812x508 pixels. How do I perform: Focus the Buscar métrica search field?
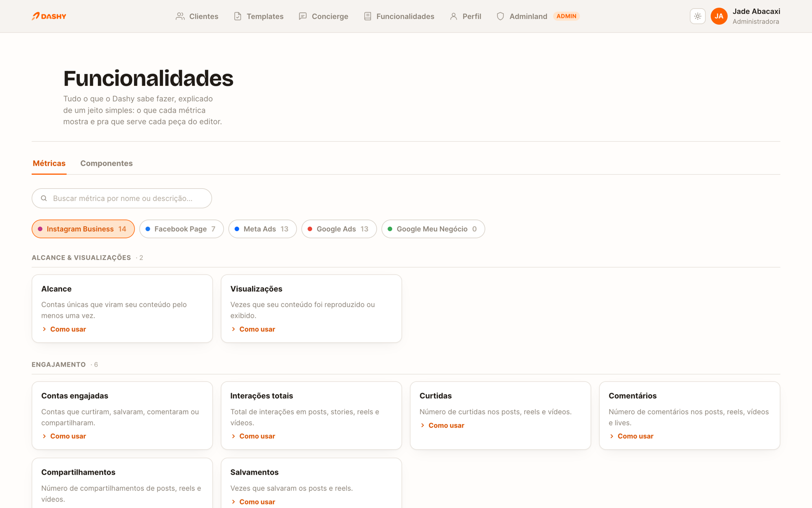[122, 198]
